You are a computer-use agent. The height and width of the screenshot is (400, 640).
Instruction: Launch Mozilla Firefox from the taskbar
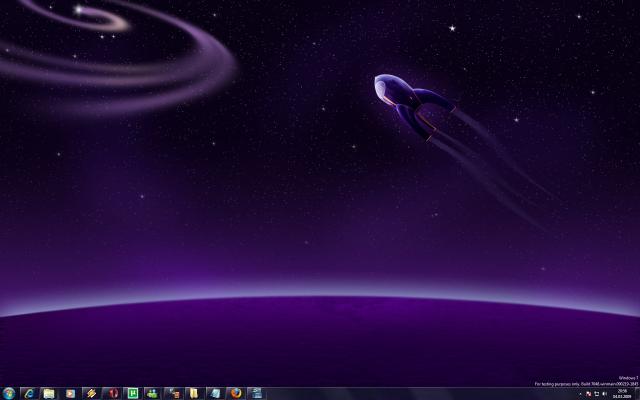click(235, 393)
